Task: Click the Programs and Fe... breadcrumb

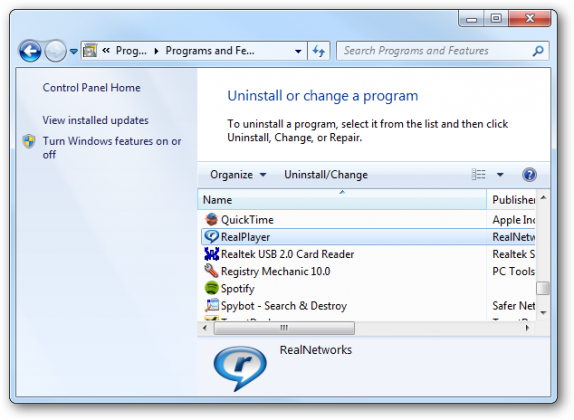Action: point(210,51)
